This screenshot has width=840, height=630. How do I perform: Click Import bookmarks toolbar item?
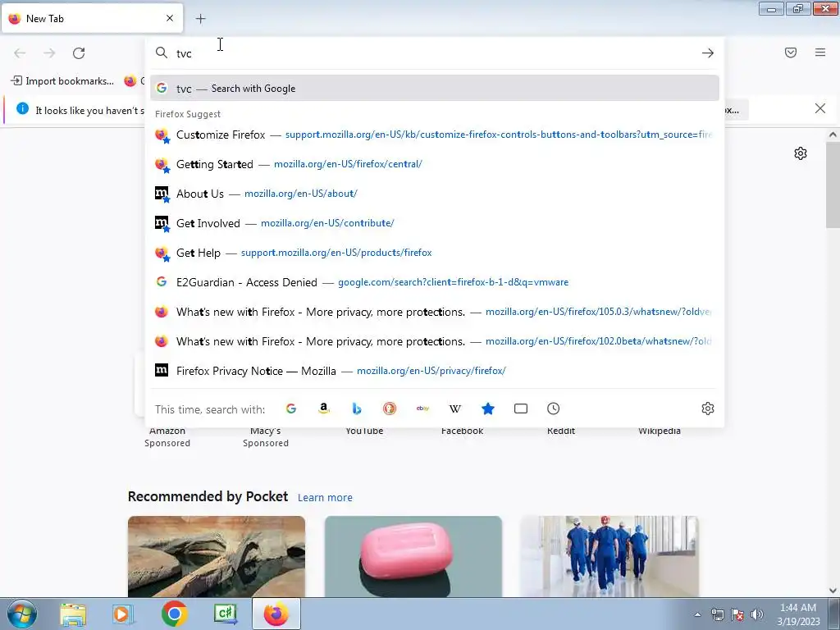[x=62, y=81]
